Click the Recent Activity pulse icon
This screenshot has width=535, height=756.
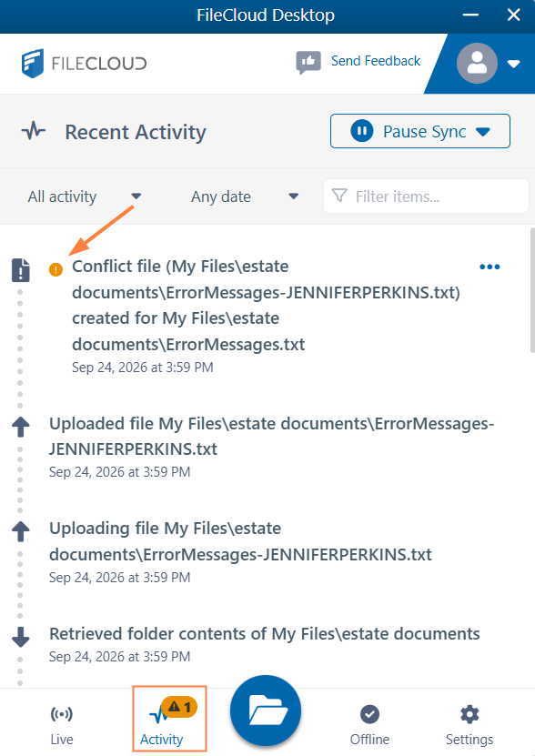coord(34,131)
